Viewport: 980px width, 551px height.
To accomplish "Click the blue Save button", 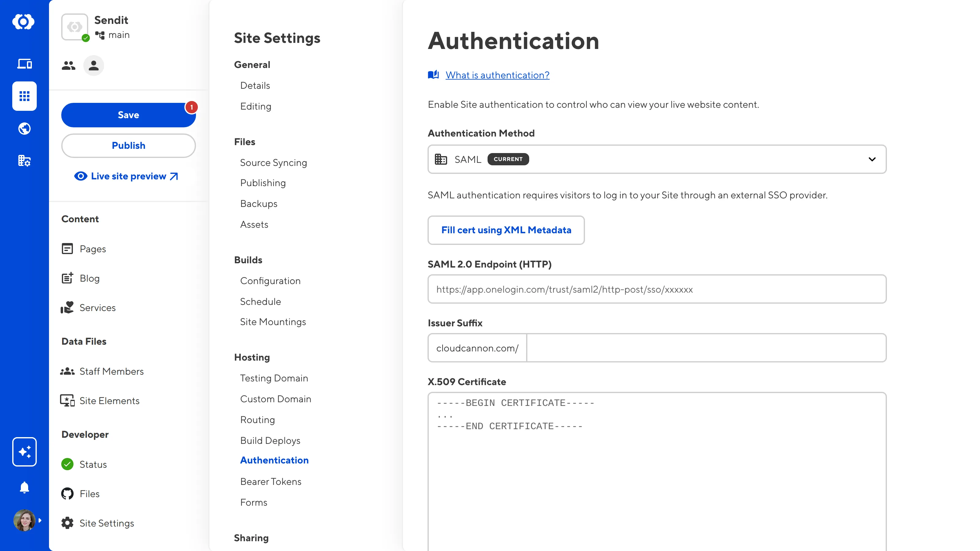I will [x=128, y=115].
